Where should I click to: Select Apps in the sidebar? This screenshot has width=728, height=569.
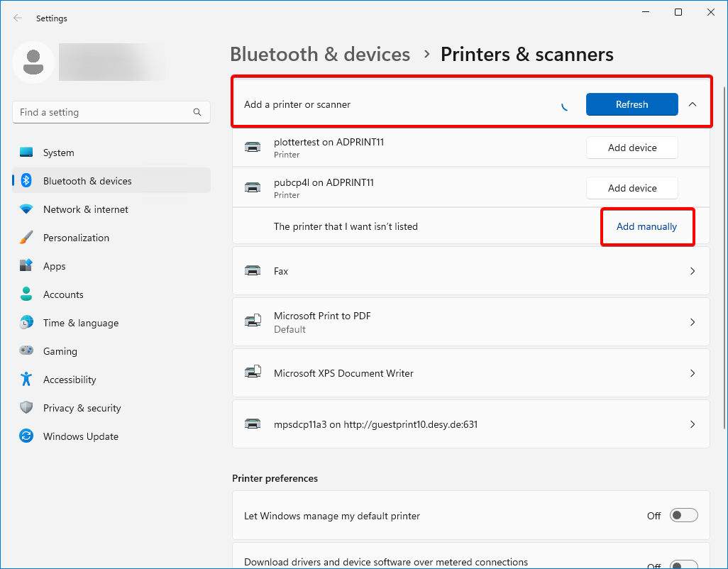click(54, 266)
